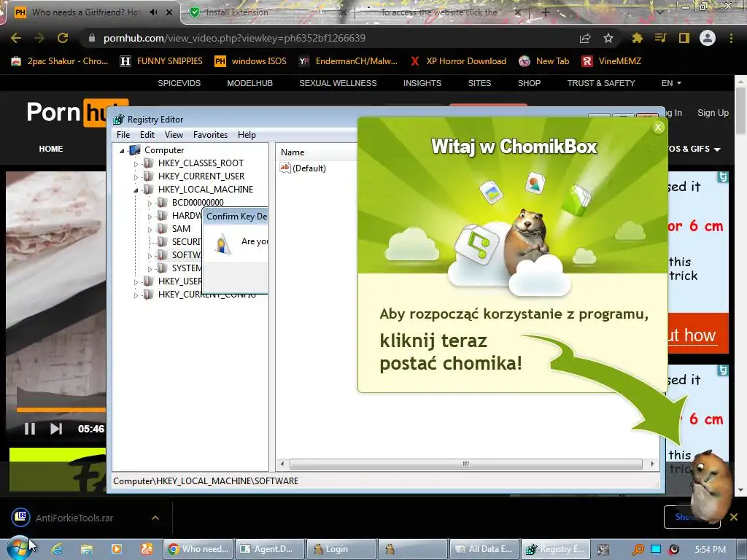Toggle the Chrome side panel icon
The width and height of the screenshot is (747, 560).
684,38
